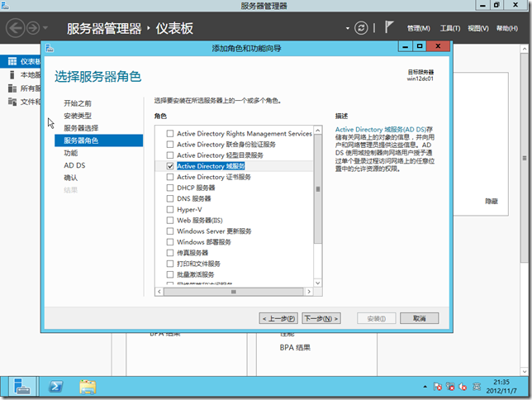Check 批量激活服务 role checkbox
532x400 pixels.
(x=170, y=274)
